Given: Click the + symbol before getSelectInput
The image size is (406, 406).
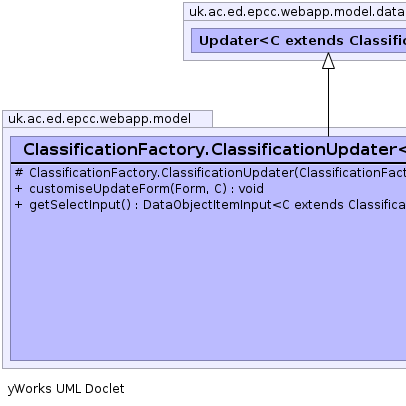Looking at the screenshot, I should pyautogui.click(x=19, y=205).
